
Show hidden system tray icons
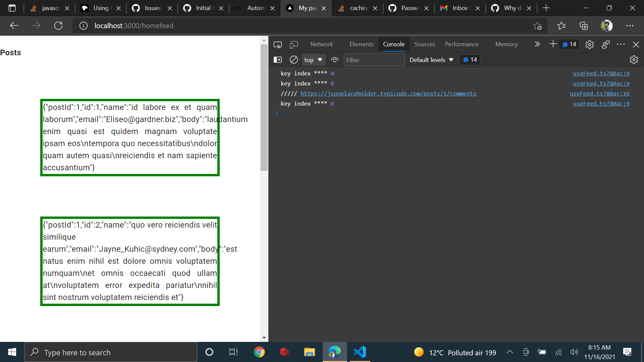pos(510,352)
